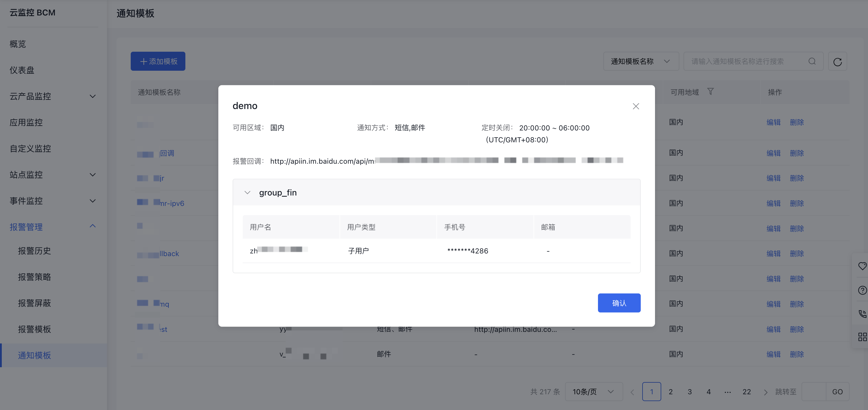Click the 短信,邮件 notification method value
Viewport: 868px width, 410px height.
click(x=410, y=128)
